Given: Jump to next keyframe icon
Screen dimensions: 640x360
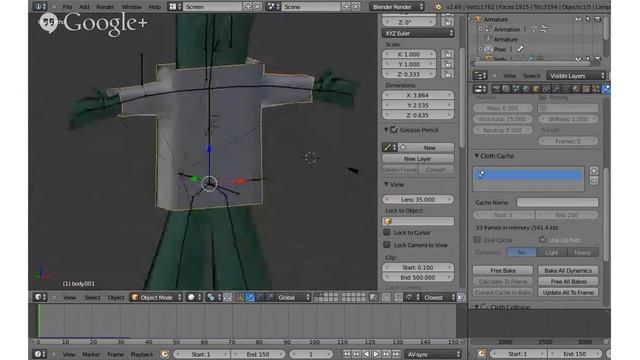Looking at the screenshot, I should click(386, 354).
